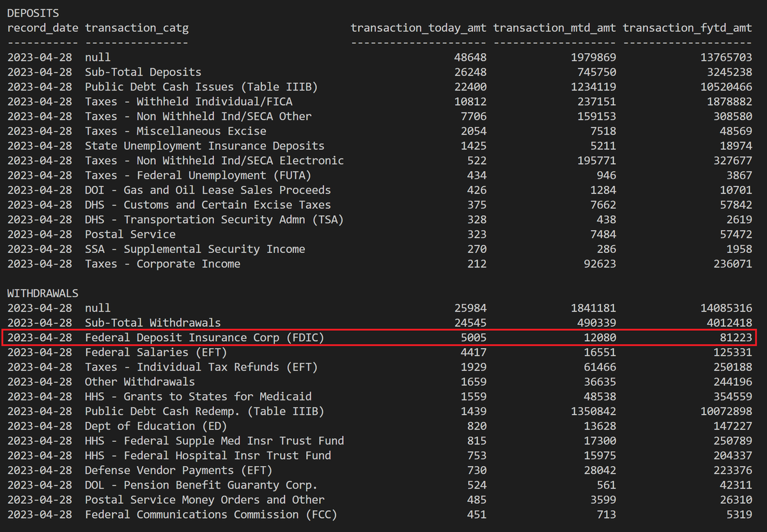Select Postal Service Money Orders today amount 485

coord(477,499)
